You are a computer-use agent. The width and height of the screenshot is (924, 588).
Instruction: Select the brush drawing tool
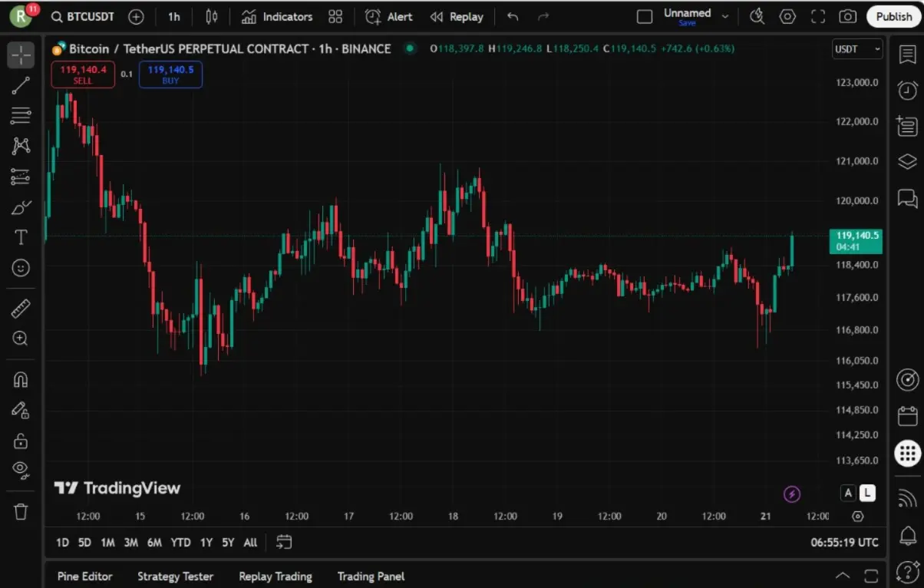coord(21,207)
